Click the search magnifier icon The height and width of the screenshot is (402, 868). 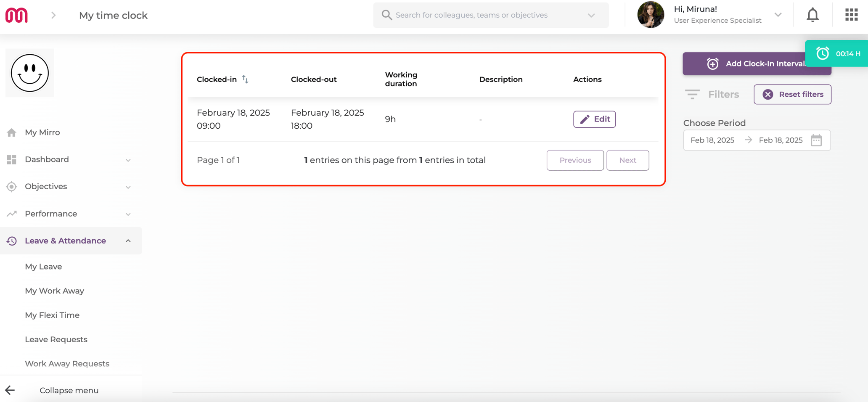[x=386, y=15]
